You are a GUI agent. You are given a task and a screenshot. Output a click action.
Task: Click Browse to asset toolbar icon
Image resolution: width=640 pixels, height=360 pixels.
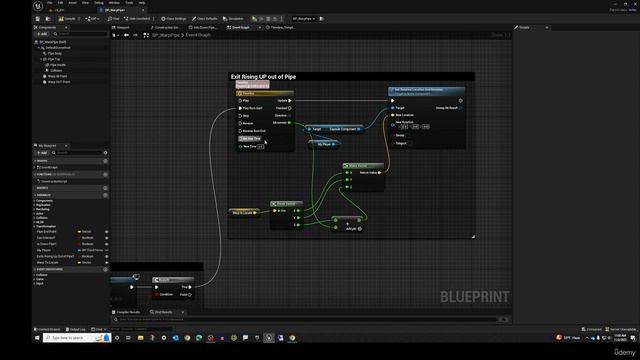[48, 19]
